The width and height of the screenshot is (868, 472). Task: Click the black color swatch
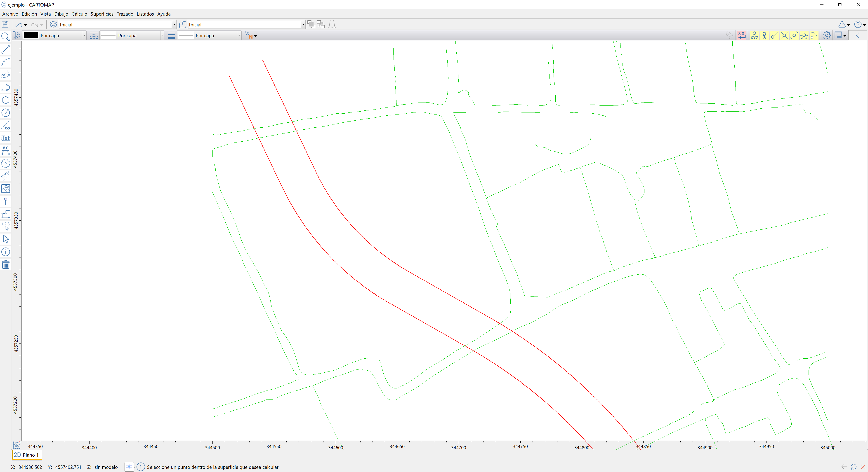[31, 35]
